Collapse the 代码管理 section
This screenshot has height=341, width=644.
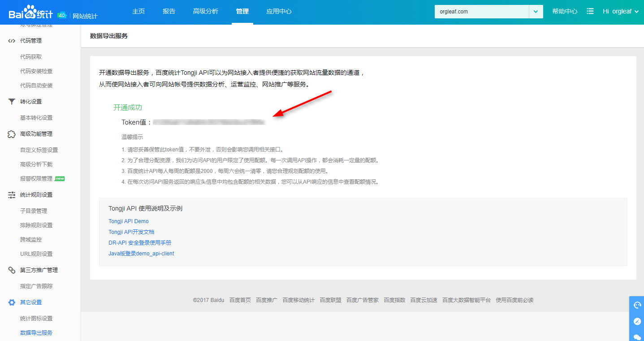pyautogui.click(x=31, y=41)
